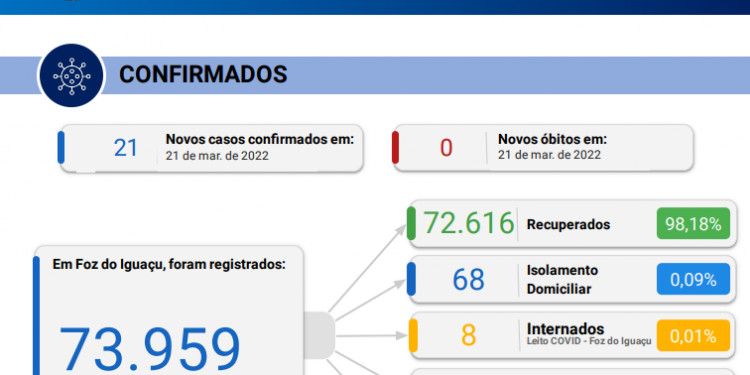Click the virus icon beside CONFIRMADOS
750x375 pixels.
point(72,76)
